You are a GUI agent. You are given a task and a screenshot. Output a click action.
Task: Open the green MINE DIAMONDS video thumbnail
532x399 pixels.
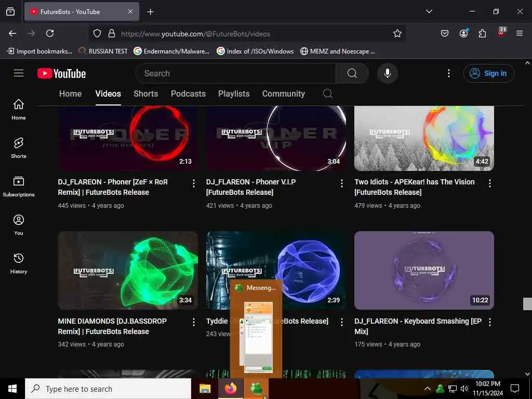coord(128,270)
